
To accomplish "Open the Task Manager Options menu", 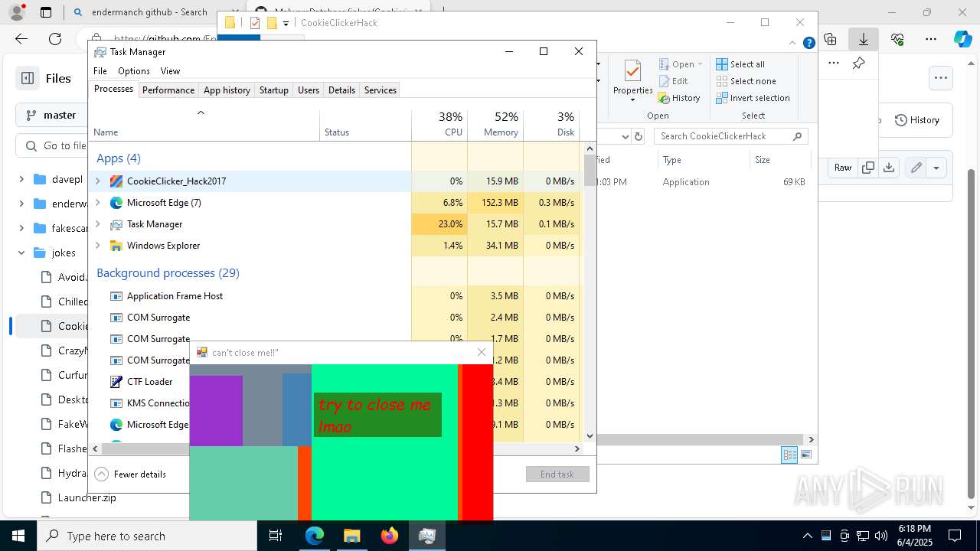I will [134, 71].
